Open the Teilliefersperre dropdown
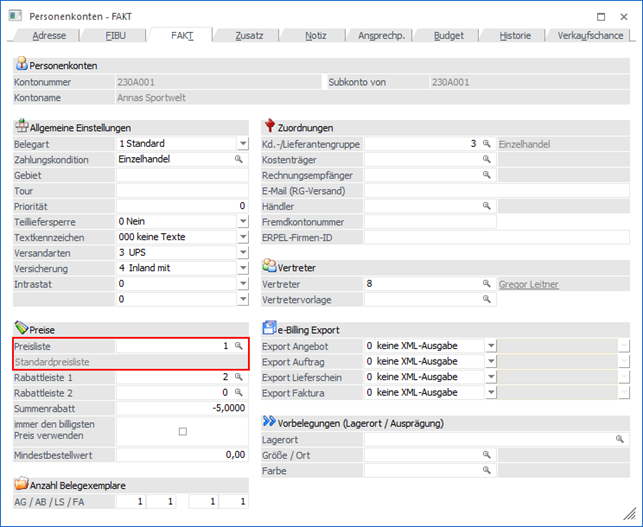This screenshot has width=643, height=527. pyautogui.click(x=242, y=221)
